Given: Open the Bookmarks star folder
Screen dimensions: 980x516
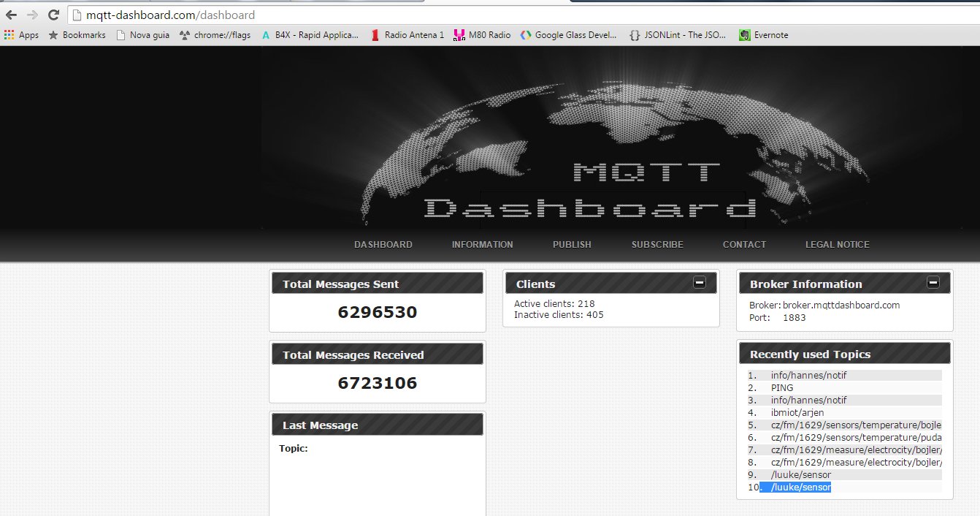Looking at the screenshot, I should (77, 34).
